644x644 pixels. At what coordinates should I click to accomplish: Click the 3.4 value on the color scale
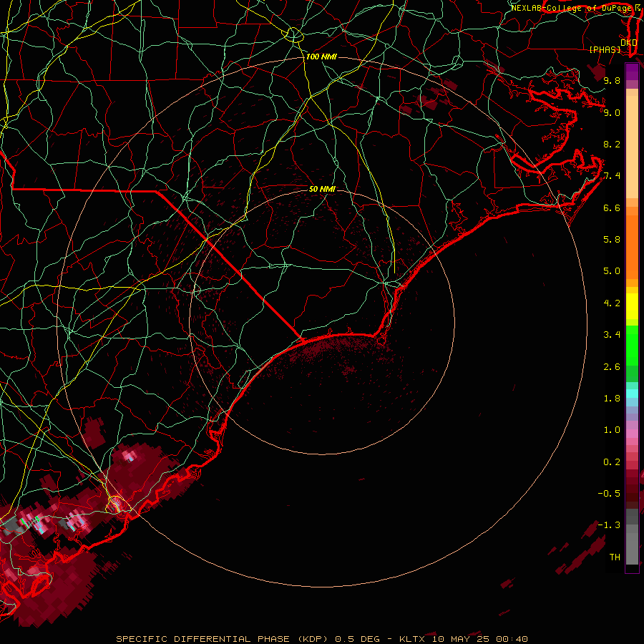(612, 335)
